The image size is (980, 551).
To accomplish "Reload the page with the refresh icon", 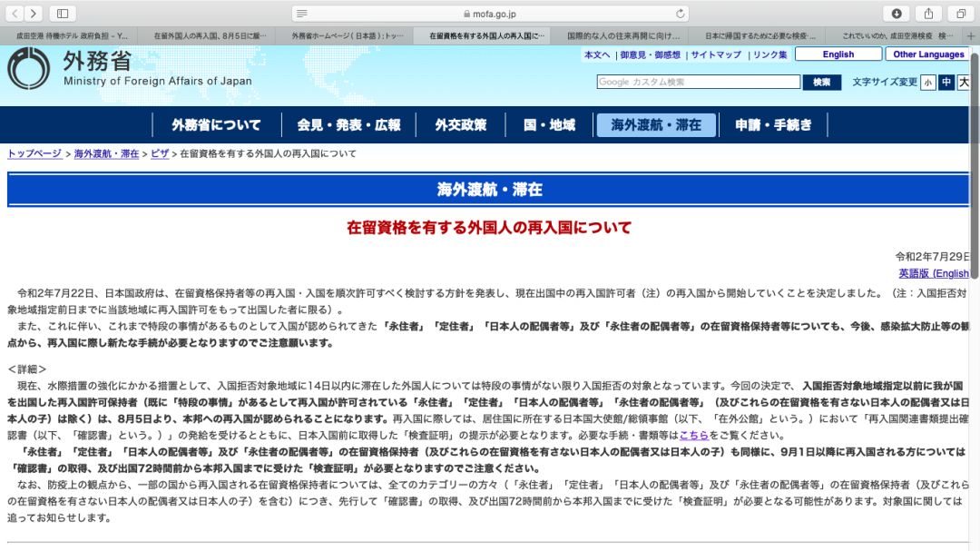I will point(681,14).
